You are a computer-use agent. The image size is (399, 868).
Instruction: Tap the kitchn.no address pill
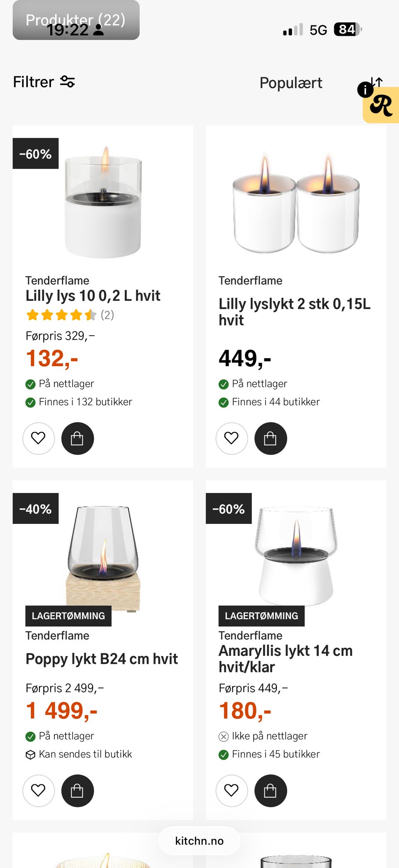tap(199, 841)
